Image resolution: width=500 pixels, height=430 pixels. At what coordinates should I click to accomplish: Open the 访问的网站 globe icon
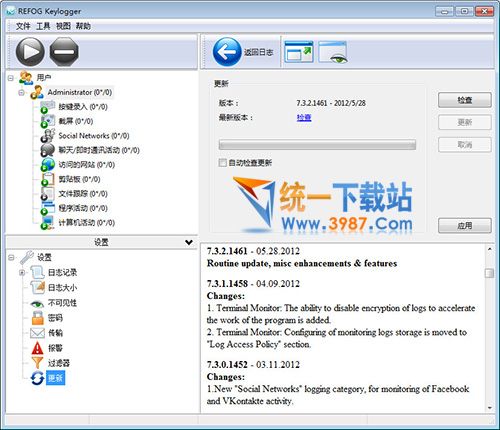click(47, 165)
